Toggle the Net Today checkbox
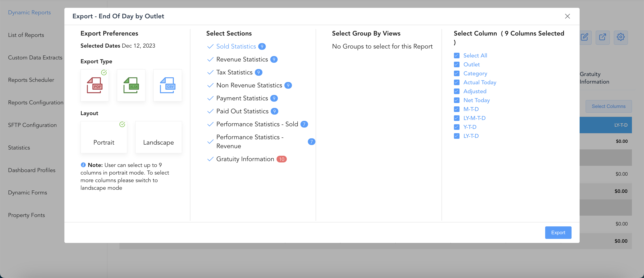This screenshot has height=278, width=644. click(456, 100)
